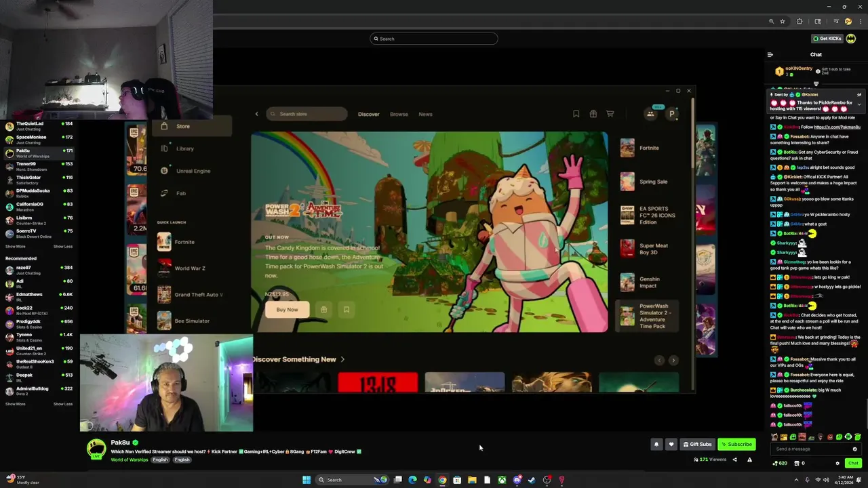Open SpaceMonkee channel in the sidebar
Viewport: 868px width, 488px height.
pos(38,140)
